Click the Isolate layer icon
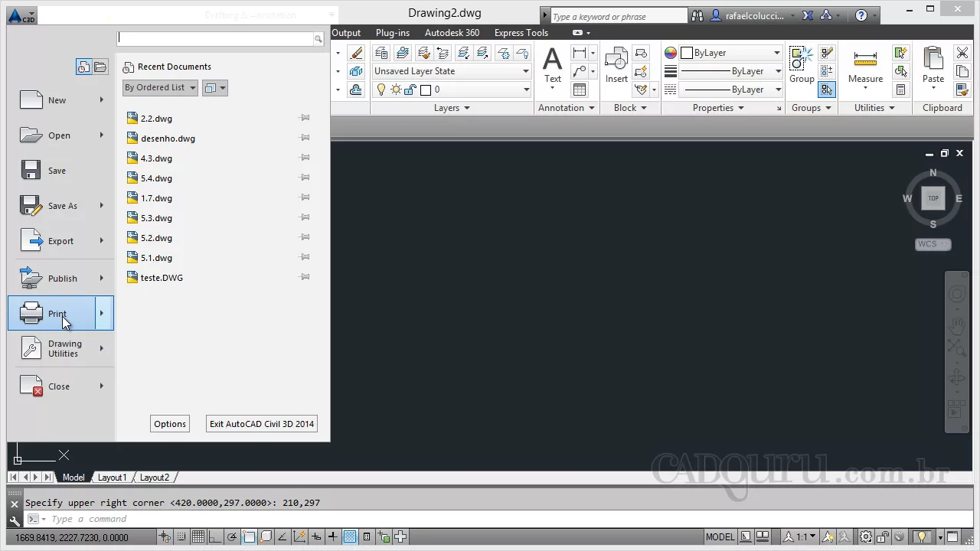The image size is (980, 551). [463, 53]
